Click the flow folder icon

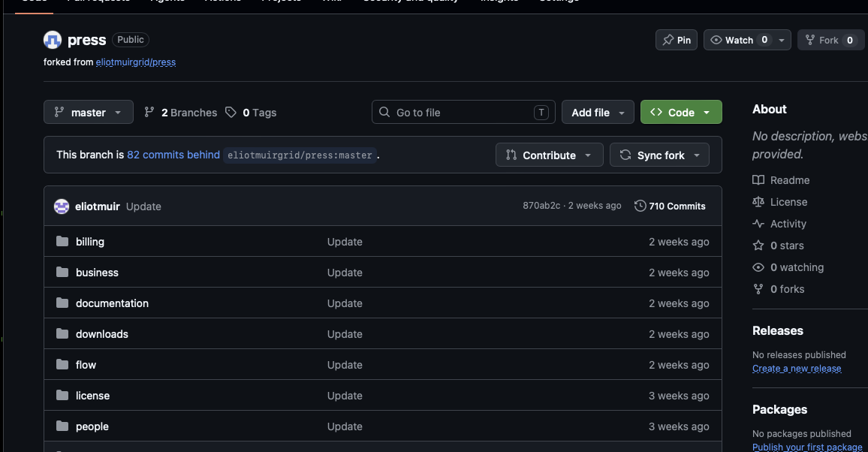click(x=62, y=365)
